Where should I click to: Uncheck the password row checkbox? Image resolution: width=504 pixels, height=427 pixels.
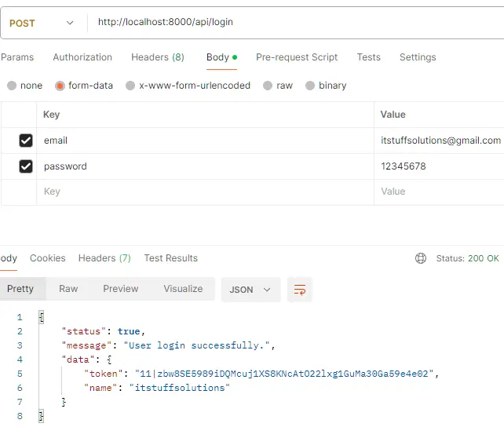coord(26,166)
